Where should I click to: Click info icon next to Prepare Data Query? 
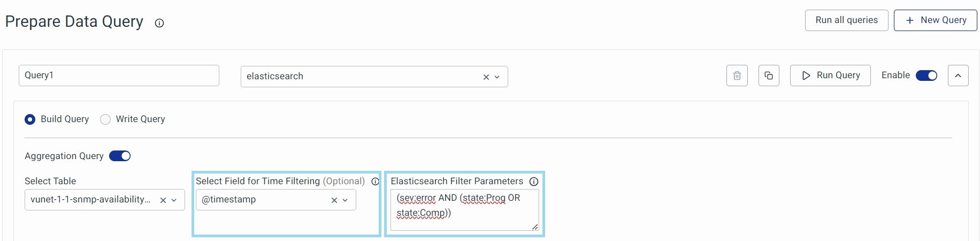[159, 23]
